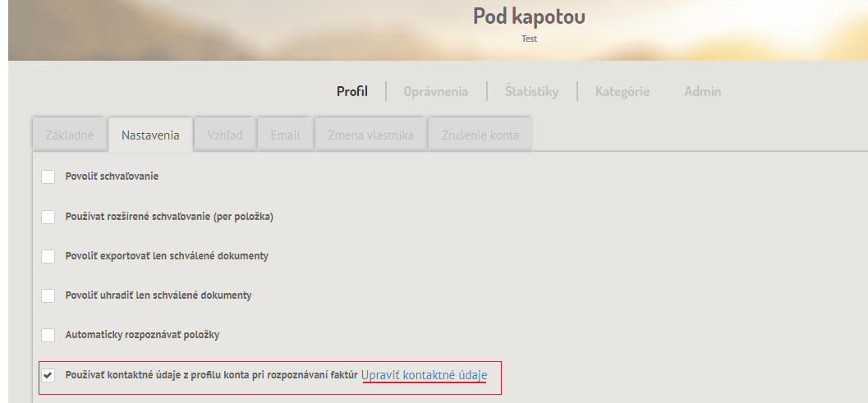This screenshot has height=403, width=868.
Task: Switch to Zrušenie konta tab
Action: click(480, 135)
